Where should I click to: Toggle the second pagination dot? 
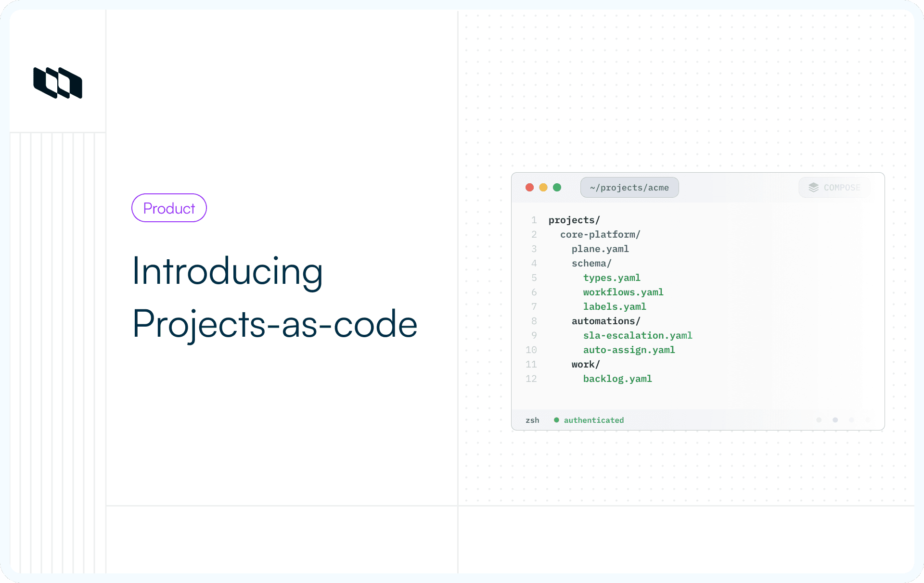(x=835, y=419)
